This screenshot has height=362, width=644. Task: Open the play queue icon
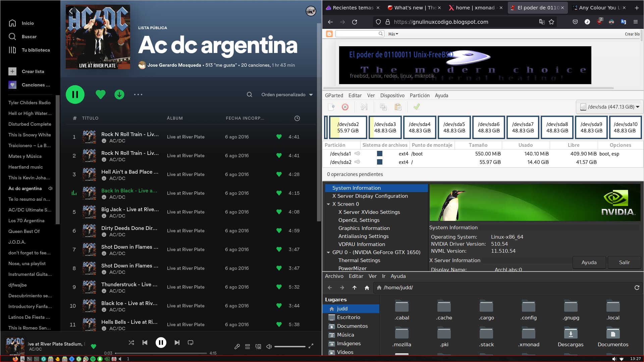point(248,347)
